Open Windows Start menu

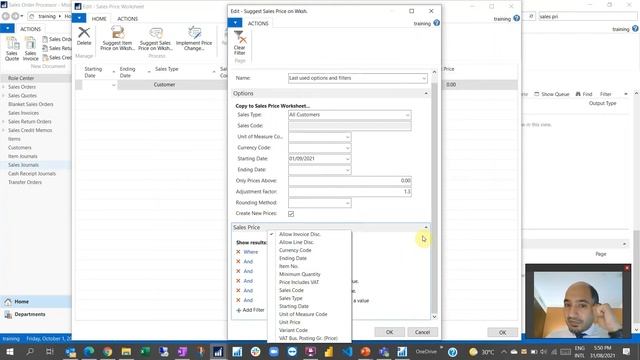pyautogui.click(x=9, y=351)
